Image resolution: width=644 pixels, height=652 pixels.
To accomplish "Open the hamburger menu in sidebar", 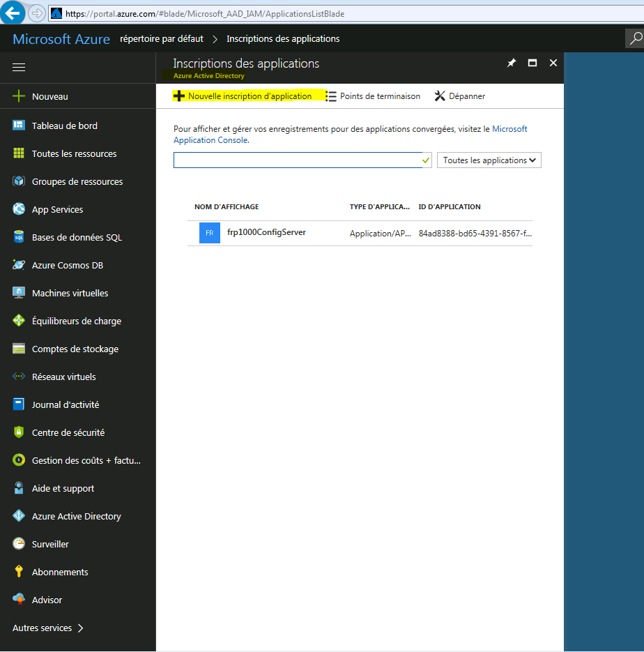I will tap(19, 67).
